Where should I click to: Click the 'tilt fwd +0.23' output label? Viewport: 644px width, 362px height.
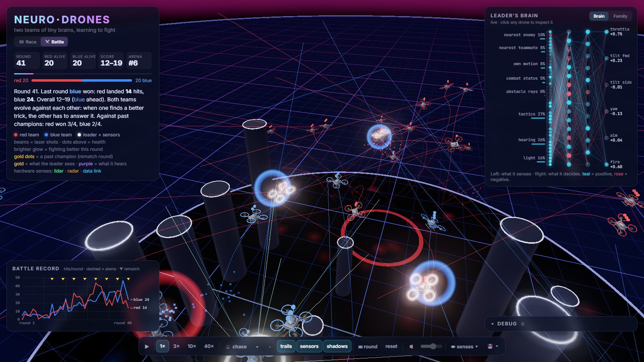click(x=620, y=58)
